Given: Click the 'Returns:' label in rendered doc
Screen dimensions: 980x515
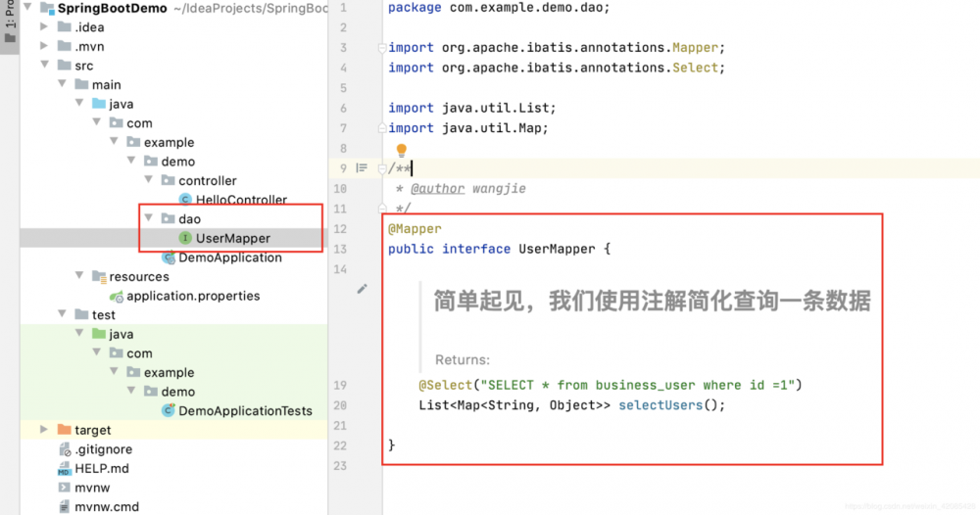Looking at the screenshot, I should (463, 359).
